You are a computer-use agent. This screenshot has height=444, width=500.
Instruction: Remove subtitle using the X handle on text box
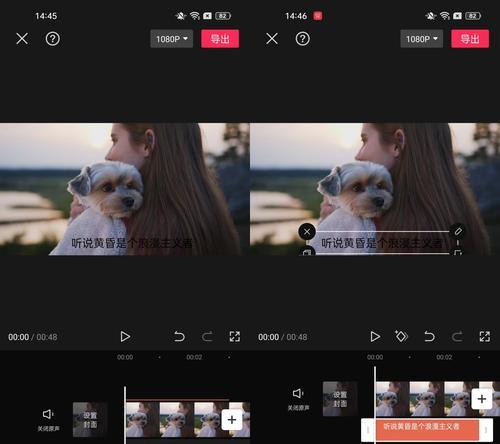coord(307,231)
